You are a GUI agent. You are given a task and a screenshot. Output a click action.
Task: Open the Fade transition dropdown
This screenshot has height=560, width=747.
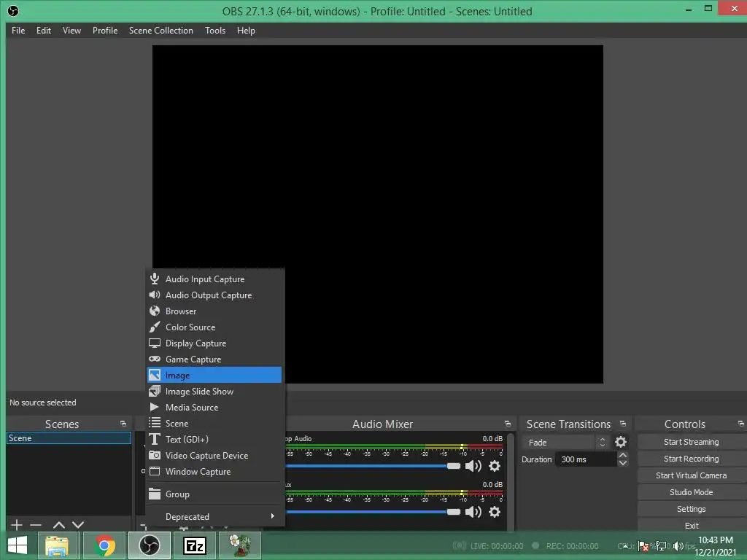click(565, 443)
